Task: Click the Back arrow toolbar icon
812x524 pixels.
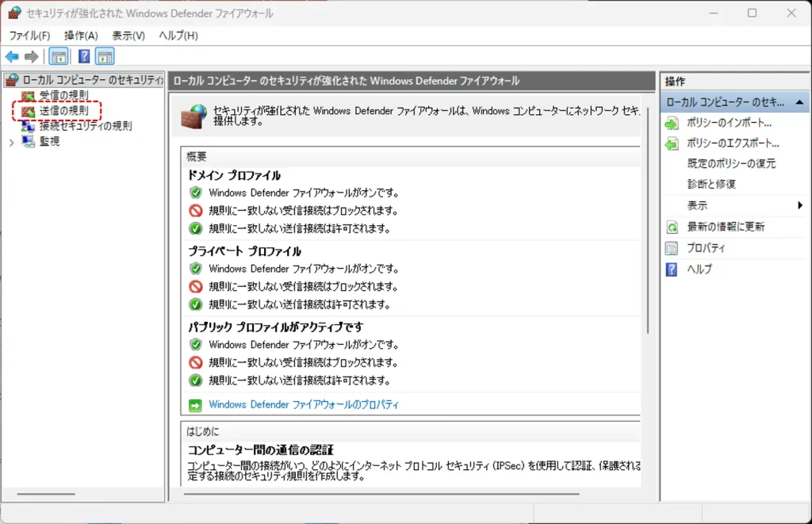Action: pyautogui.click(x=12, y=56)
